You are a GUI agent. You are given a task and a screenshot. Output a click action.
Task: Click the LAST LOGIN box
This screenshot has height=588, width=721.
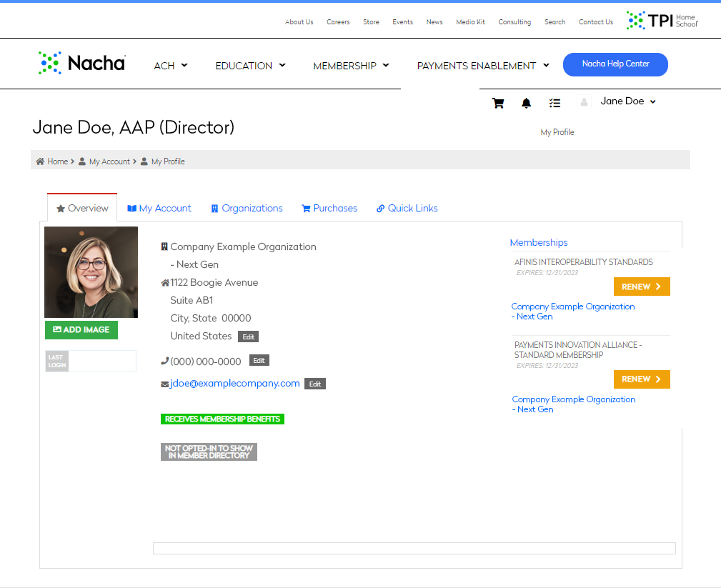pyautogui.click(x=91, y=362)
